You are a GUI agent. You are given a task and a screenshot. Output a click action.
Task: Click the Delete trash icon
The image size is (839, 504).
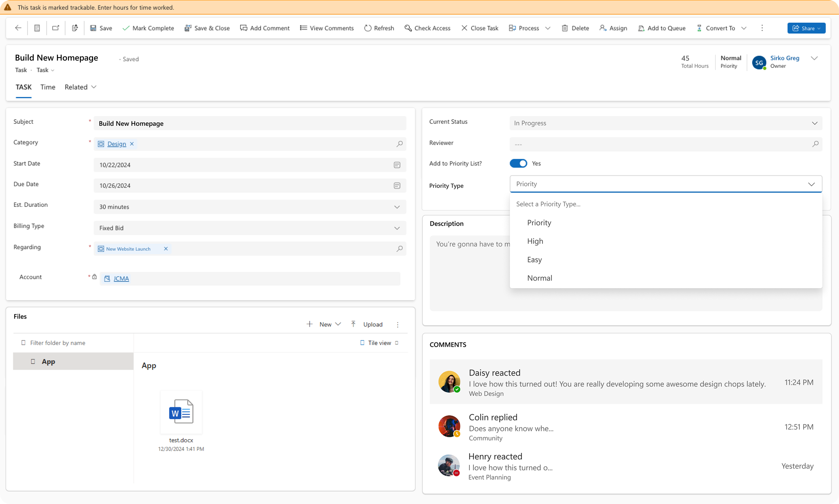click(x=565, y=28)
